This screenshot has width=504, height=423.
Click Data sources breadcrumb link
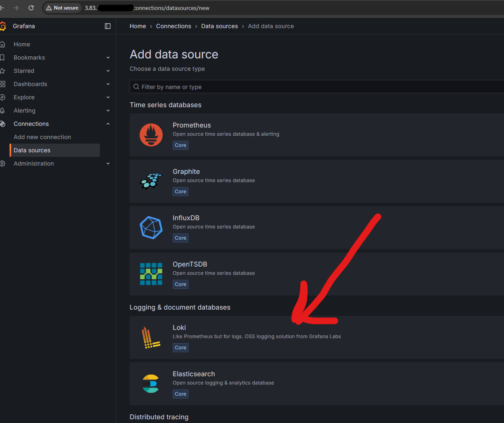click(219, 26)
